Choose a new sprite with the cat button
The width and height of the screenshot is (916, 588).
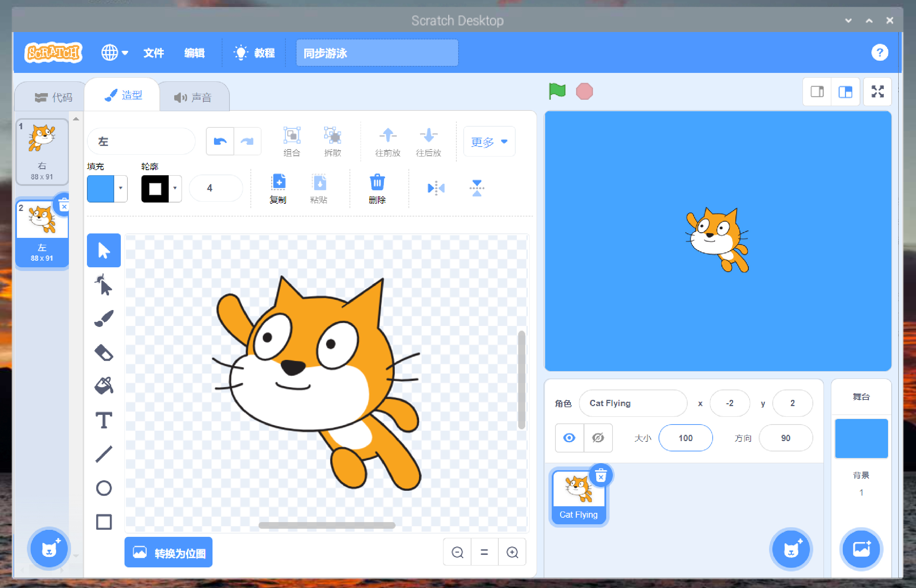click(x=791, y=549)
